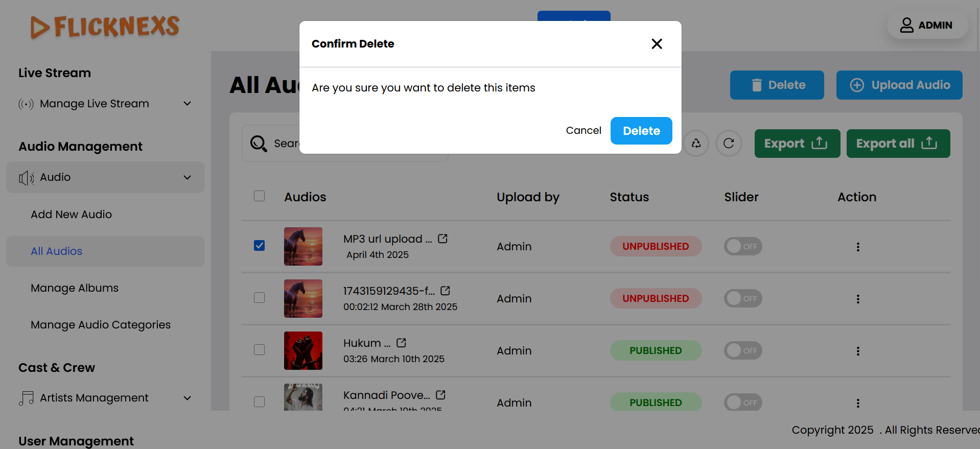Open external link icon for Hukum audio
980x449 pixels.
(x=401, y=343)
